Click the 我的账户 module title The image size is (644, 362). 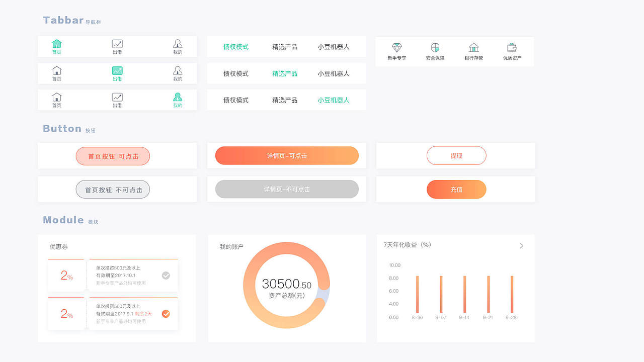coord(231,247)
